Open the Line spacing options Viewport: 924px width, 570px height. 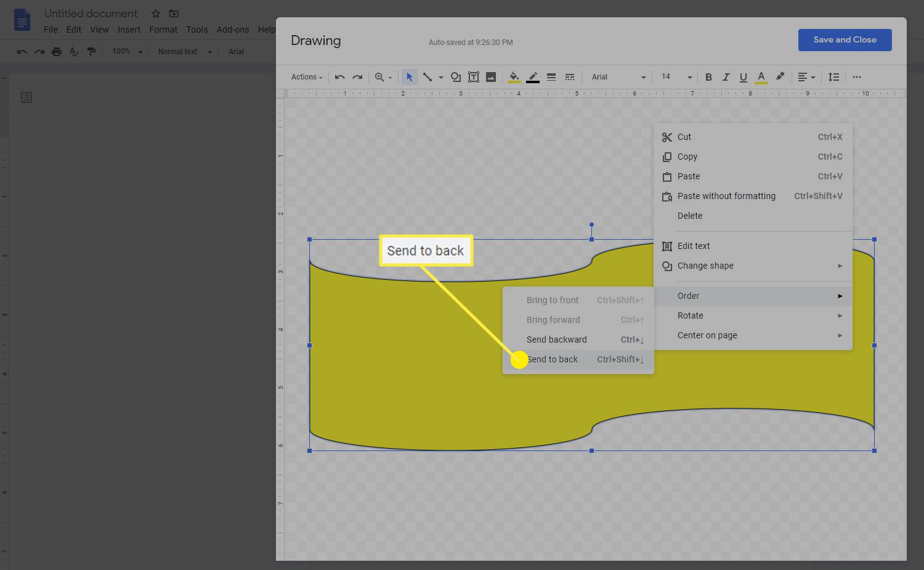(833, 77)
